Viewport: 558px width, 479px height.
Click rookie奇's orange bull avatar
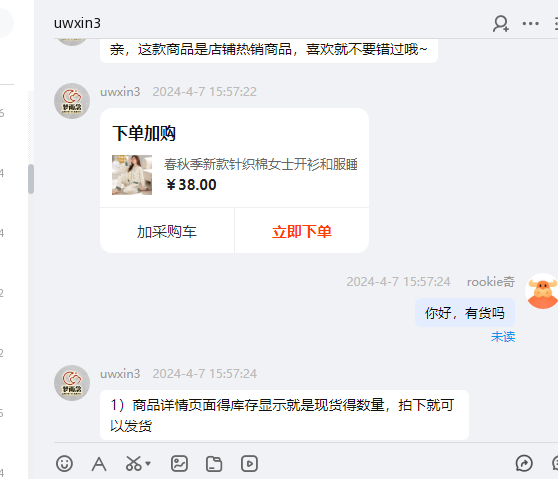(x=542, y=291)
